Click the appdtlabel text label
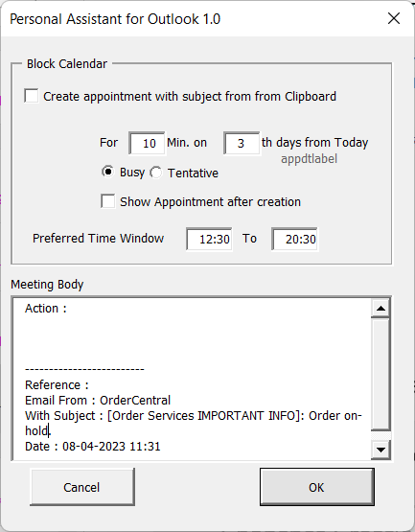Screen dimensions: 415x532 tap(309, 159)
